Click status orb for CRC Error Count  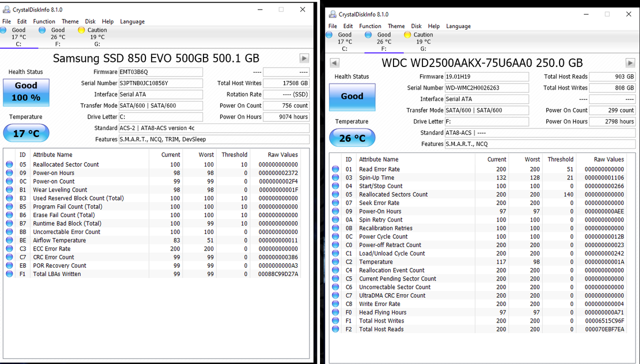(x=9, y=257)
